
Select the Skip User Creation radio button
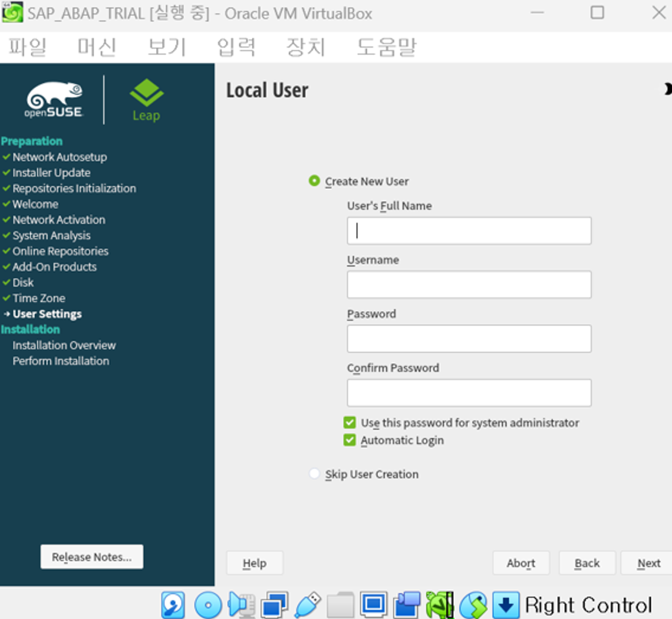(314, 473)
